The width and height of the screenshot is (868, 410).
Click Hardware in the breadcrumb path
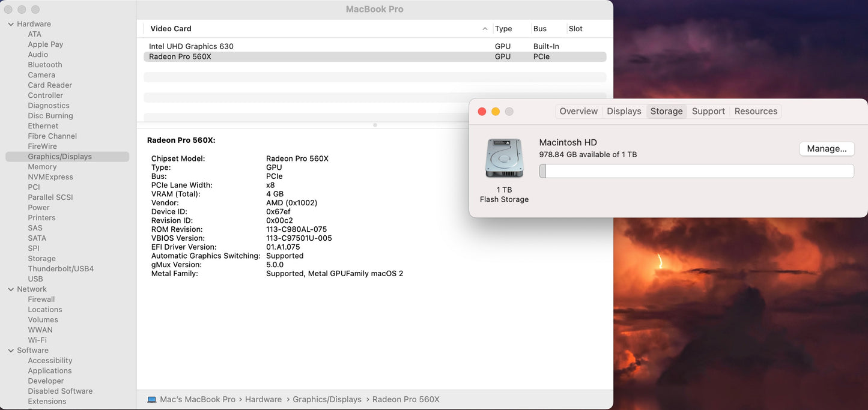[x=263, y=399]
